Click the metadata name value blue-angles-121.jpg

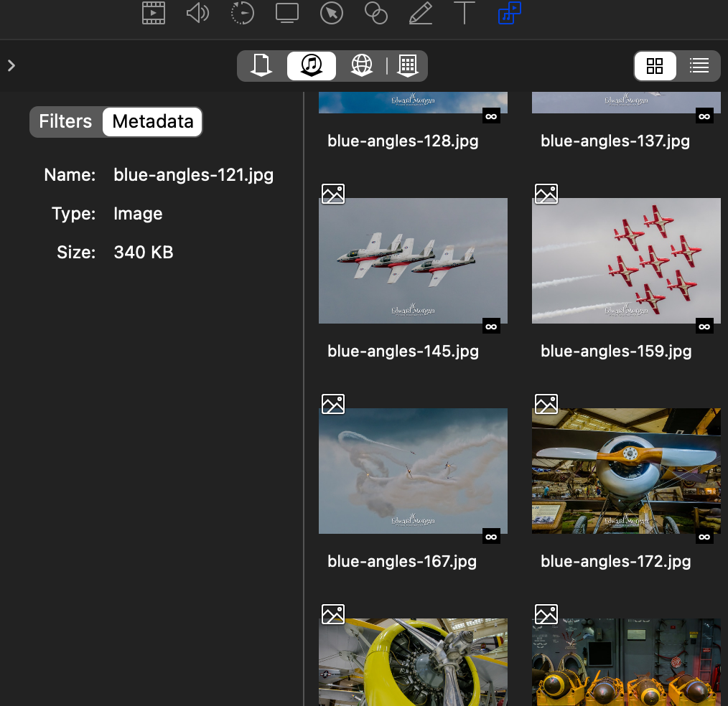pos(194,175)
